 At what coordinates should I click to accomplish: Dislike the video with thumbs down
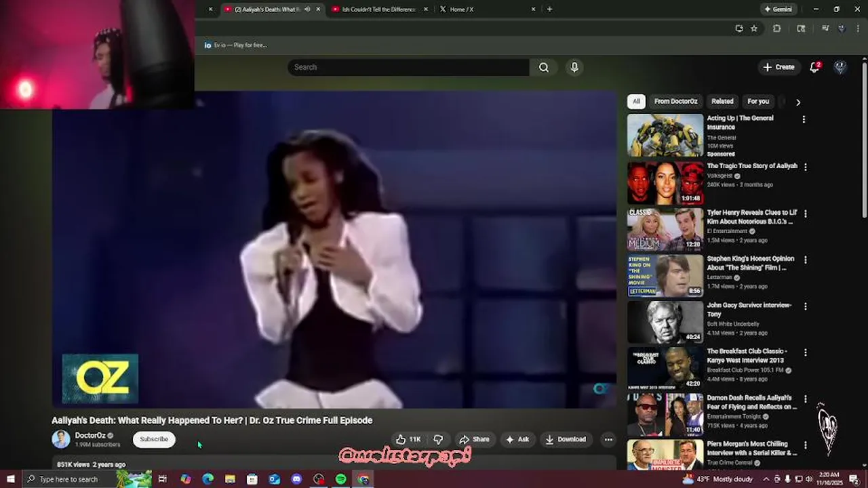pos(439,439)
